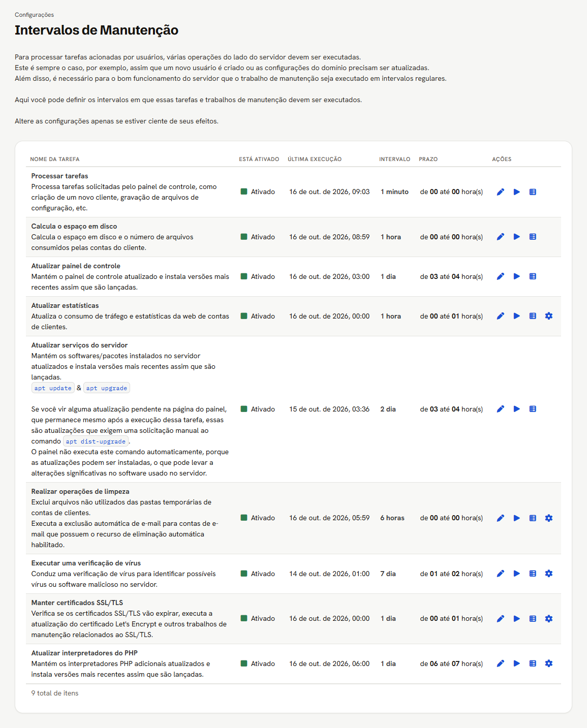Screen dimensions: 587x728
Task: Open Atualizar interpretadores do PHP log
Action: point(533,663)
